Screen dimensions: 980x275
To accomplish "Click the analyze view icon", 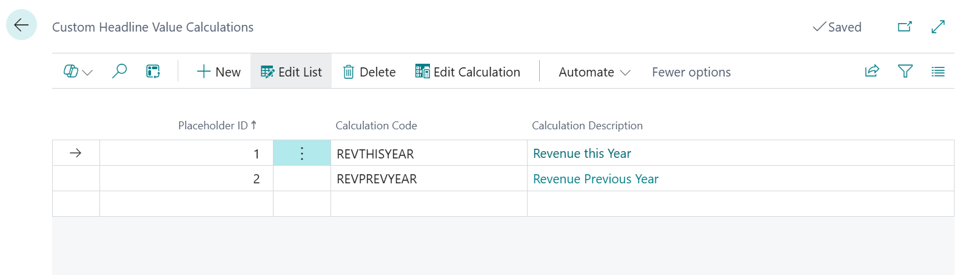I will pos(153,72).
